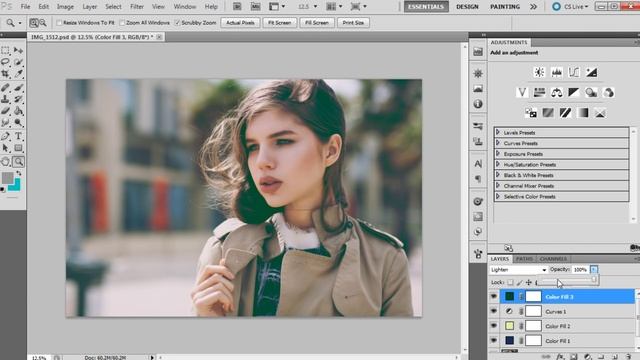
Task: Expand Exposure Presets list
Action: 498,153
